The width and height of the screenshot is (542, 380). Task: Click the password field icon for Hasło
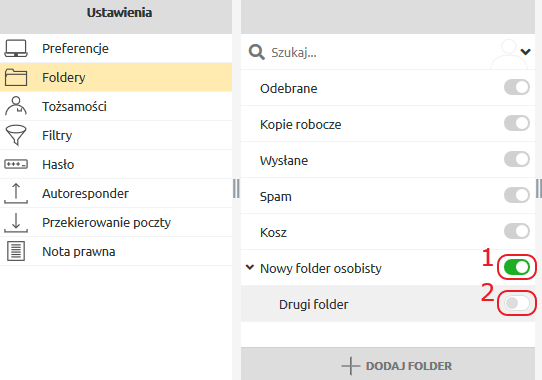click(x=16, y=164)
